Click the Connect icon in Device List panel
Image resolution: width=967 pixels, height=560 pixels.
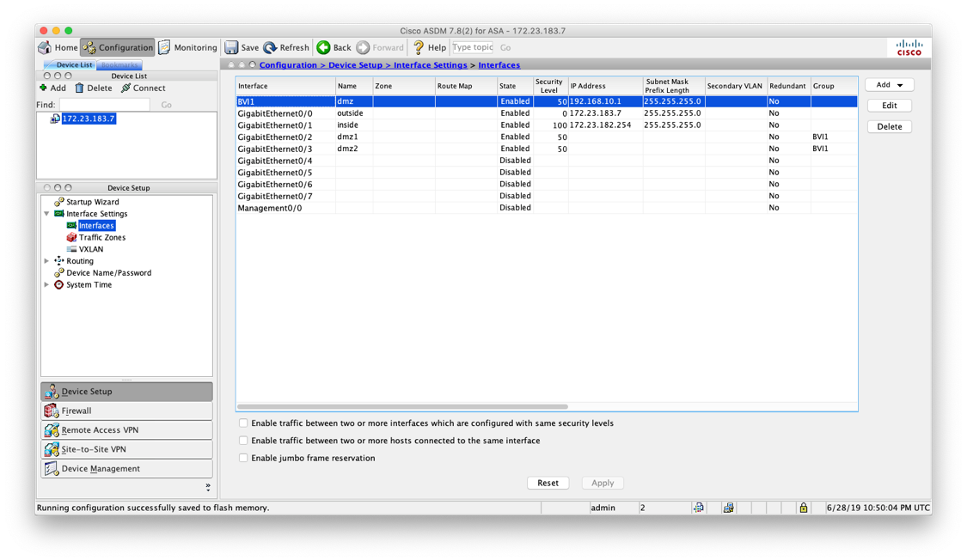tap(143, 87)
